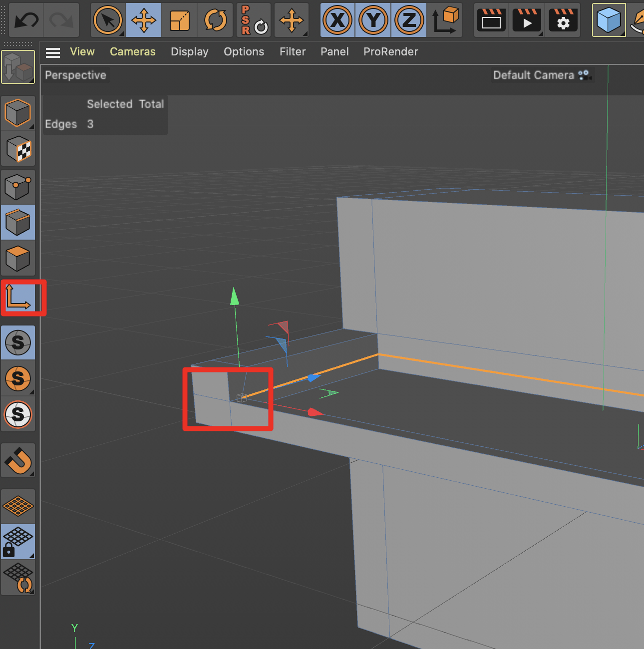Select the Planar Workplane icon
Screen dimensions: 644x649
(x=18, y=578)
